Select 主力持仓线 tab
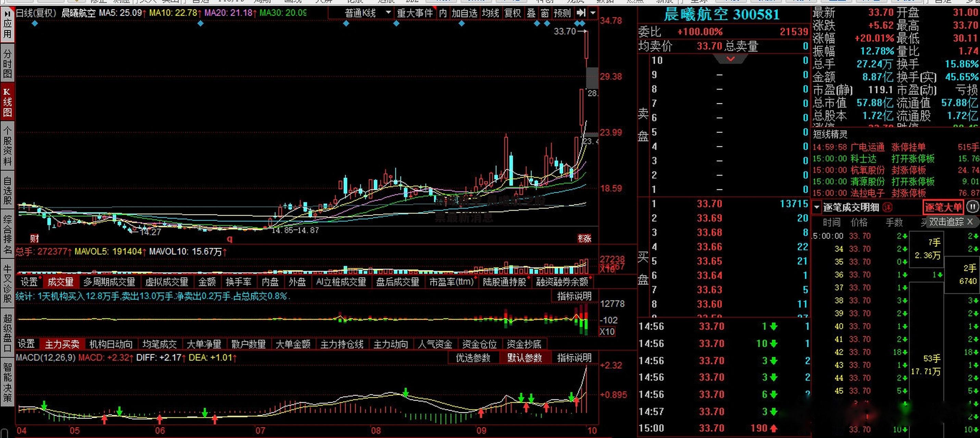The image size is (980, 438). point(342,344)
